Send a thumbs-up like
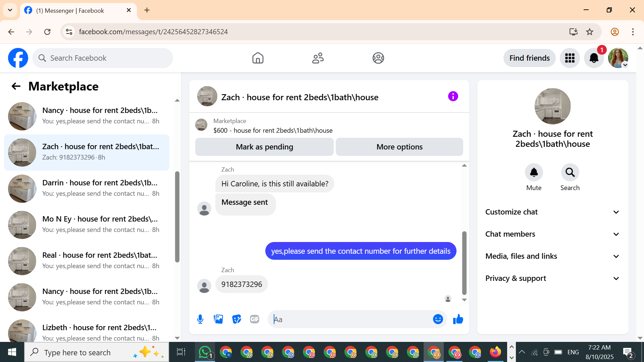The width and height of the screenshot is (644, 362). pos(458,319)
